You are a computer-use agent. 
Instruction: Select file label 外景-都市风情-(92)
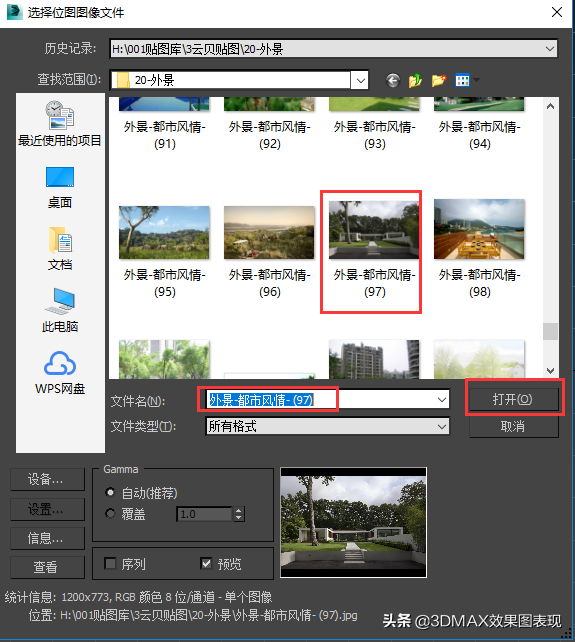tap(269, 135)
